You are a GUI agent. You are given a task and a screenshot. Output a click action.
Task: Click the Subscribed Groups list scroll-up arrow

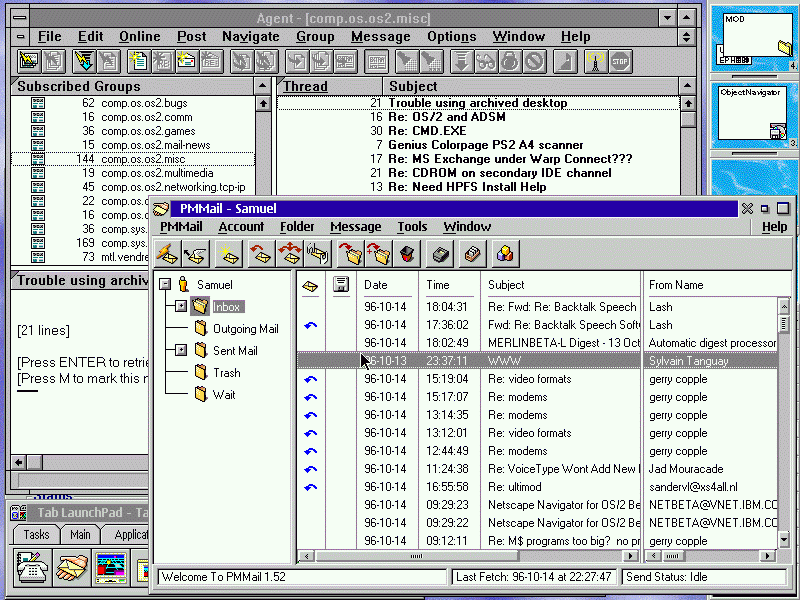point(263,104)
